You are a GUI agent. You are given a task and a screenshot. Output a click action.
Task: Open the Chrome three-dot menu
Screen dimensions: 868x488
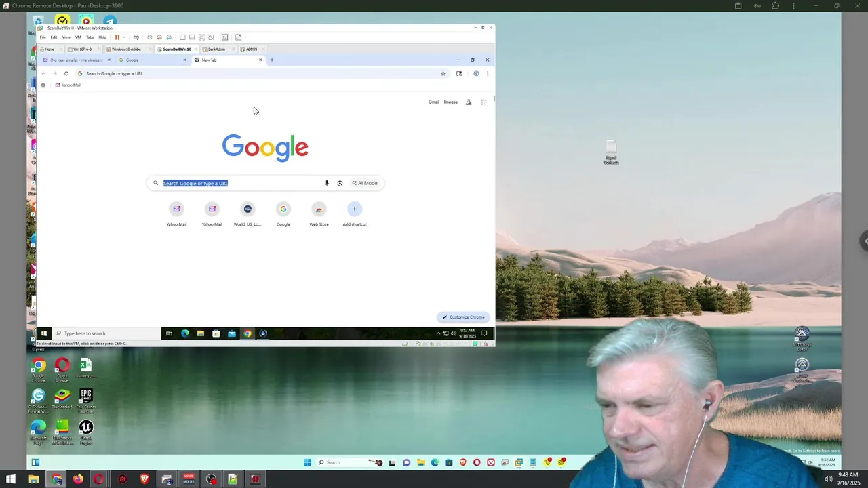(x=487, y=73)
